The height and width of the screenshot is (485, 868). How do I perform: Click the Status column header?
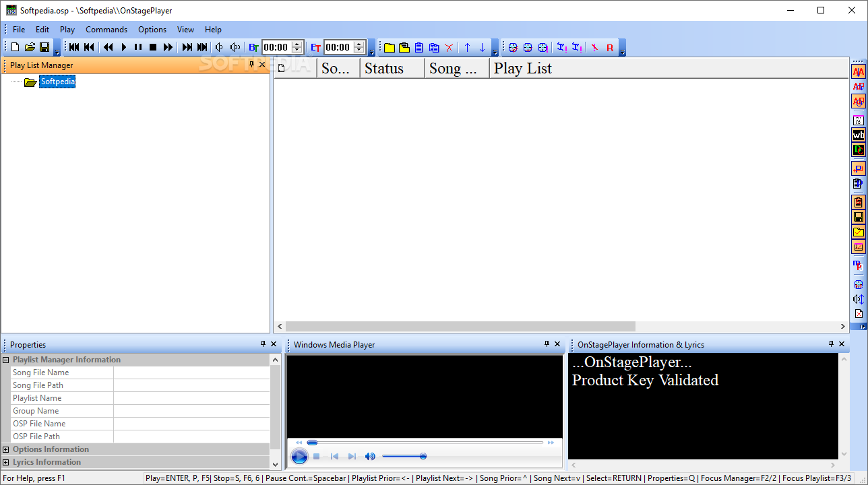pyautogui.click(x=393, y=68)
